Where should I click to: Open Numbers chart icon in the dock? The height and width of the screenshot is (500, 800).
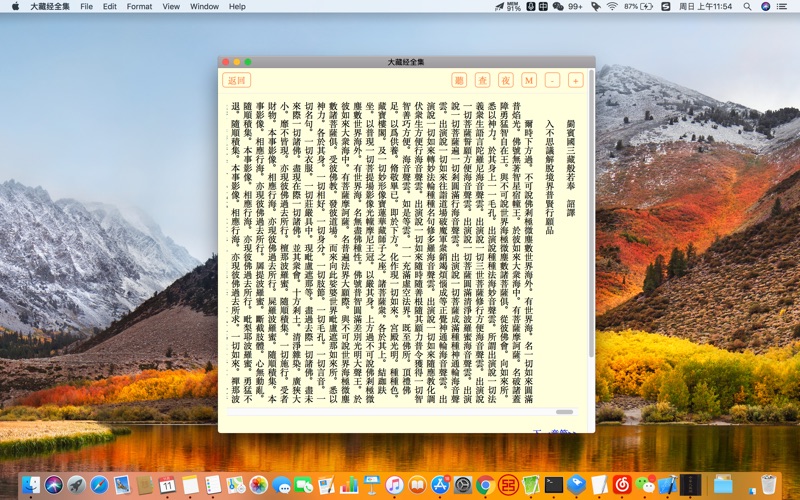point(349,485)
